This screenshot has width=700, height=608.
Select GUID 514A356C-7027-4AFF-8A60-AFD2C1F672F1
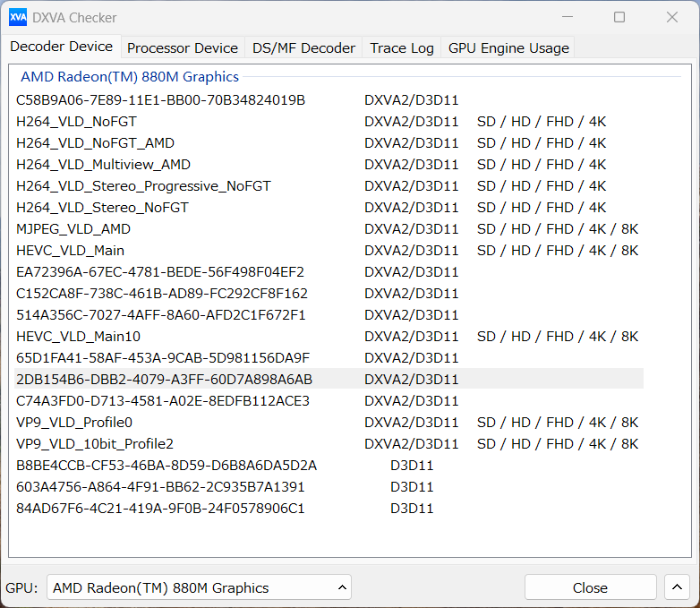(x=329, y=315)
